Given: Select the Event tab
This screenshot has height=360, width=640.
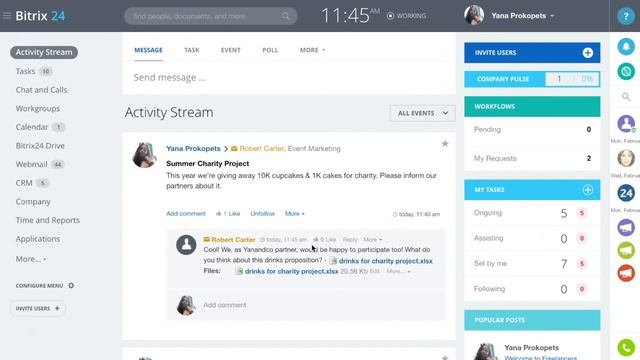Looking at the screenshot, I should coord(231,50).
